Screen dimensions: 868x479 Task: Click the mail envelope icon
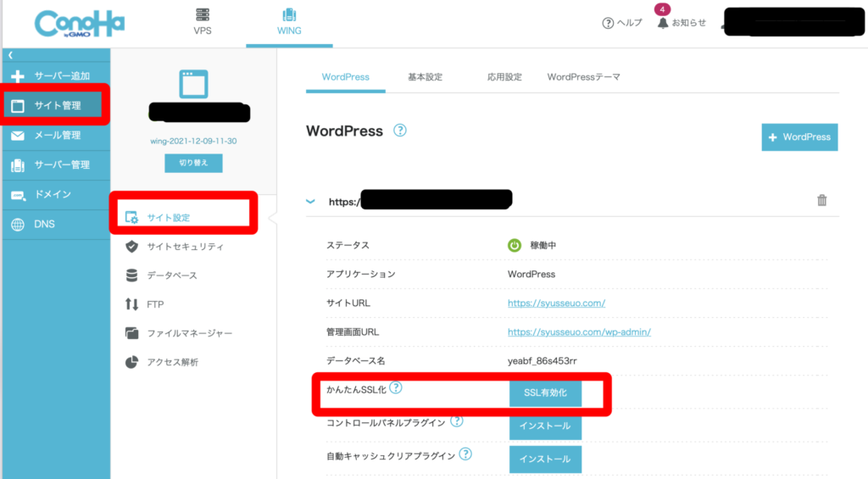click(18, 135)
